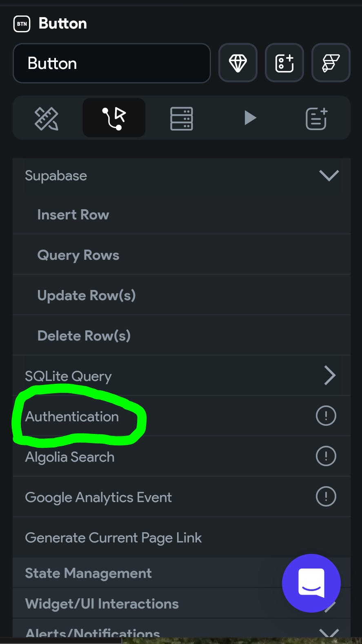Click the Google Analytics Event warning icon
Image resolution: width=362 pixels, height=644 pixels.
(x=326, y=496)
